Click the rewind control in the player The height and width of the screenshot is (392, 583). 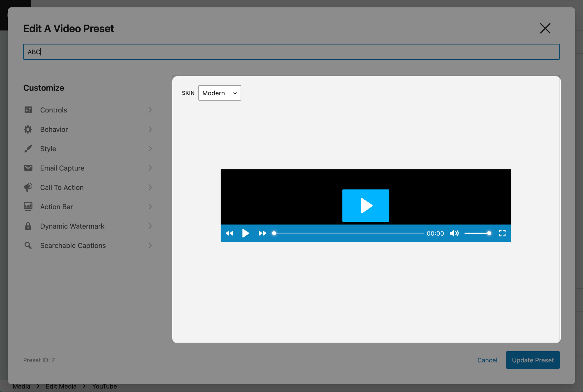[229, 233]
